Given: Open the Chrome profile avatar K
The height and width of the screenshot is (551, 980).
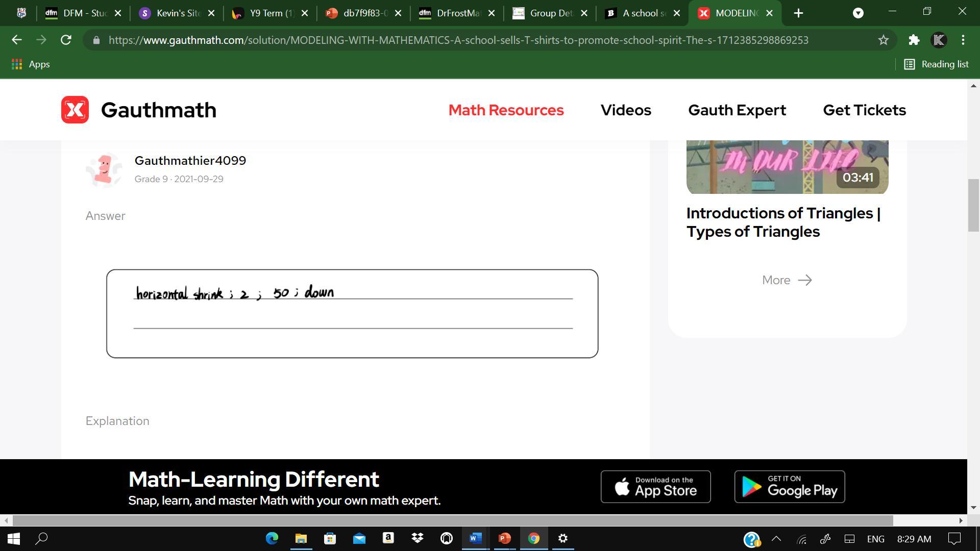Looking at the screenshot, I should point(939,40).
